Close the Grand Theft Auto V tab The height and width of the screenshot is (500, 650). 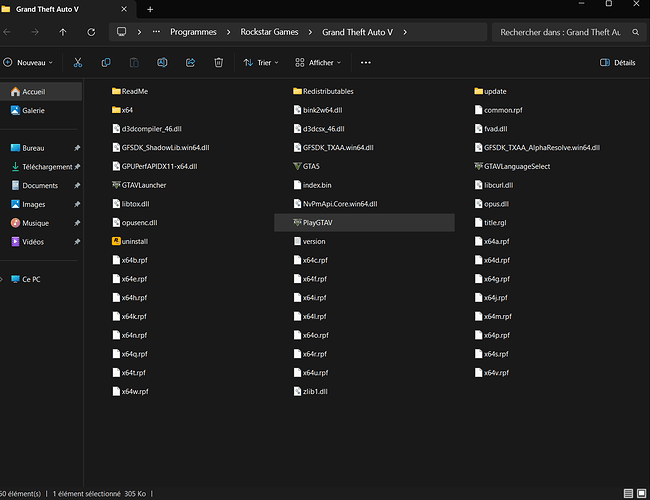[x=124, y=9]
